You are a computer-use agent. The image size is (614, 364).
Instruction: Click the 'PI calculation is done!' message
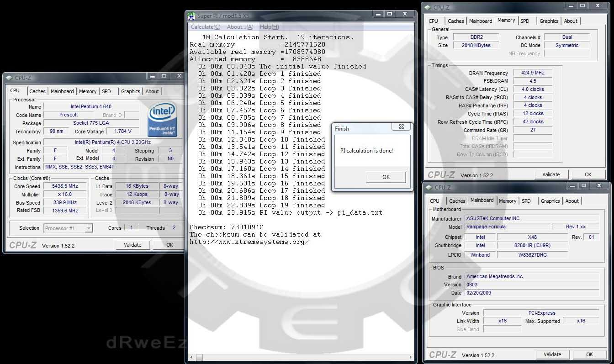pos(366,151)
